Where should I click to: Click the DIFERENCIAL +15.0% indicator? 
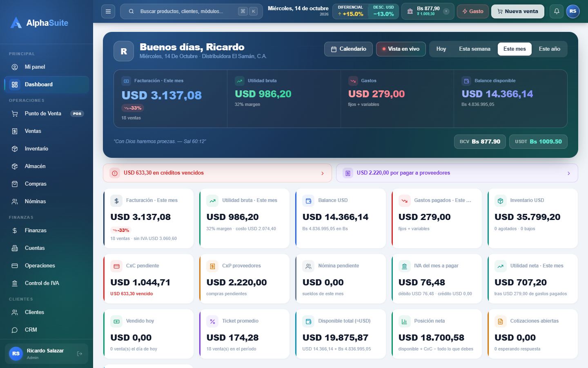coord(350,11)
